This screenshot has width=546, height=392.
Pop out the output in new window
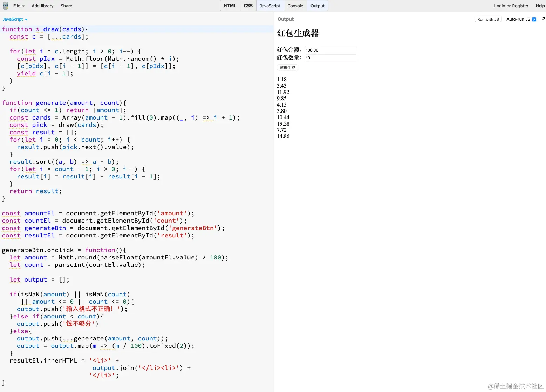point(543,19)
